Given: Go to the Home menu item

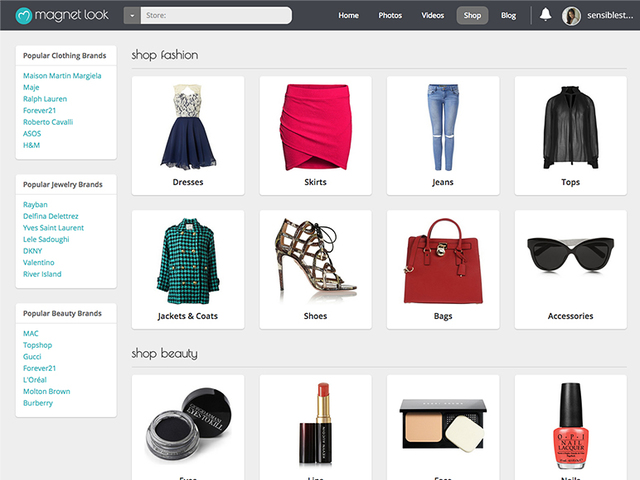Looking at the screenshot, I should click(x=348, y=16).
